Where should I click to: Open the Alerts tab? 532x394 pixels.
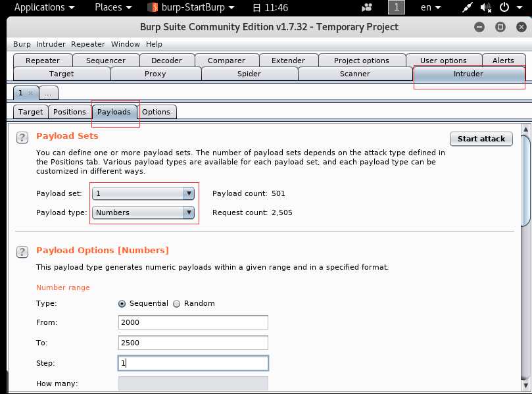coord(504,61)
